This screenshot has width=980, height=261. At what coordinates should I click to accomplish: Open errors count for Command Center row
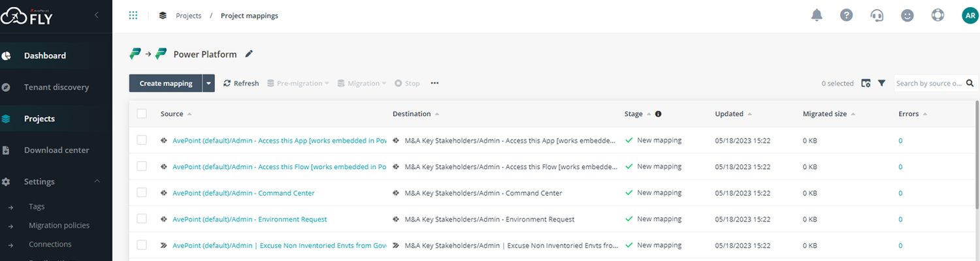(900, 193)
